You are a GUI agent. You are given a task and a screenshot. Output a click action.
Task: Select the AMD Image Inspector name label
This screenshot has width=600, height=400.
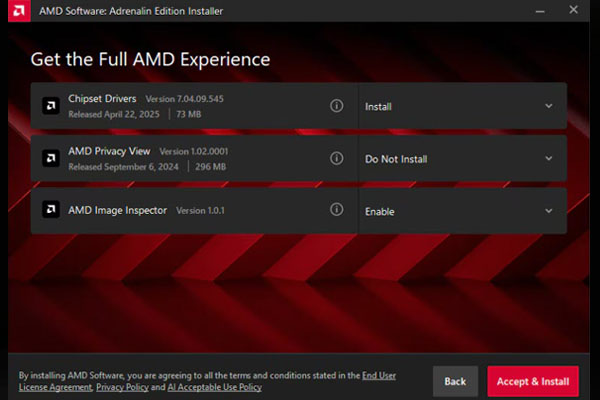tap(118, 210)
